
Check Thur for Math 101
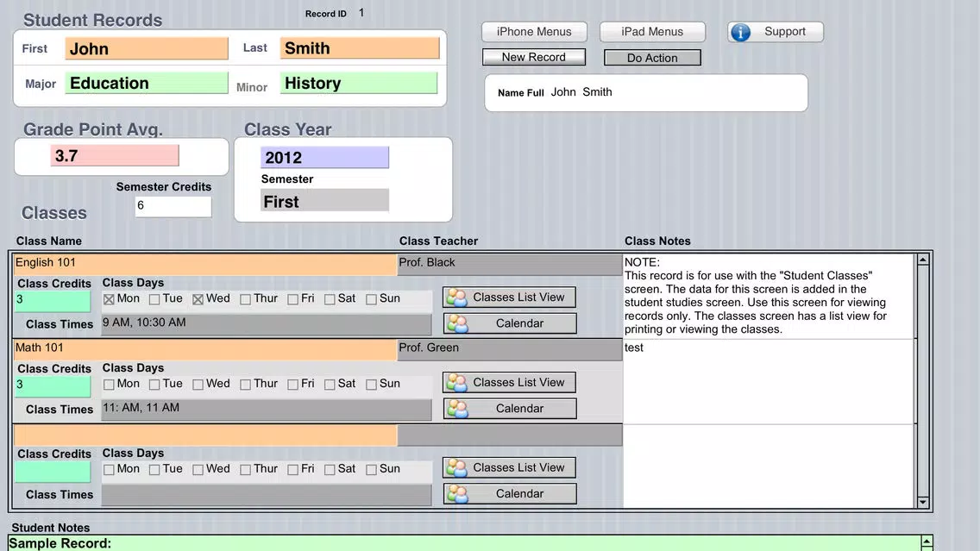coord(246,385)
